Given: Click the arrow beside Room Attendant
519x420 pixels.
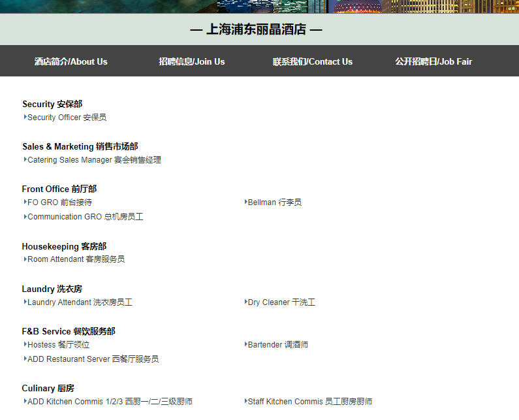Looking at the screenshot, I should pos(25,259).
